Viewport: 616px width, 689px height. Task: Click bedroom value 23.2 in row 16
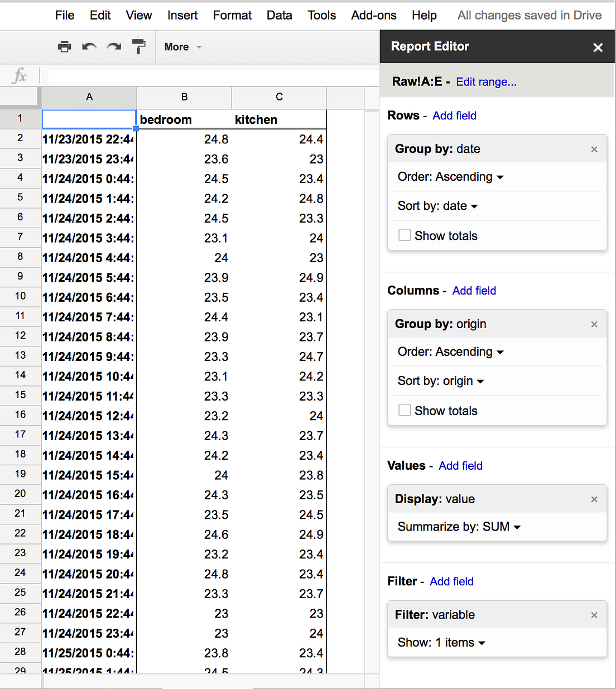pos(184,416)
